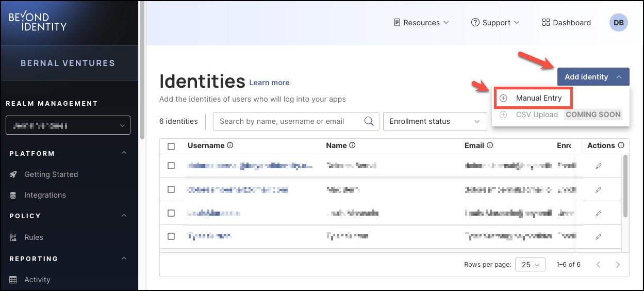The height and width of the screenshot is (291, 644).
Task: Open the Support dropdown menu
Action: tap(495, 23)
